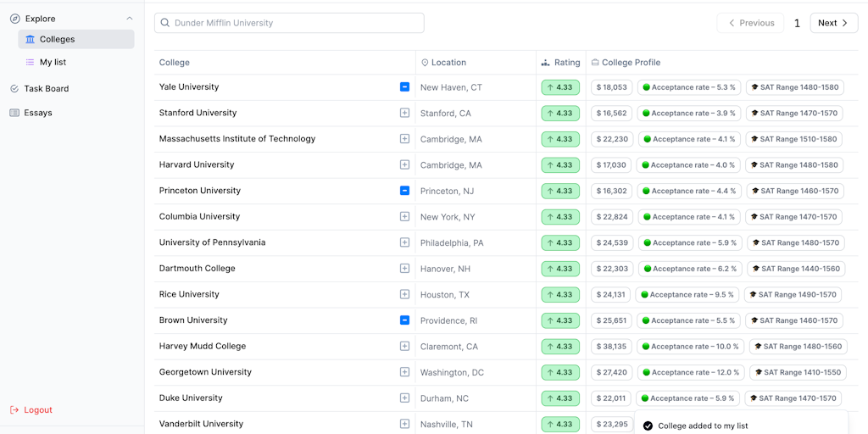The height and width of the screenshot is (434, 868).
Task: Click the Location column header
Action: pos(443,63)
